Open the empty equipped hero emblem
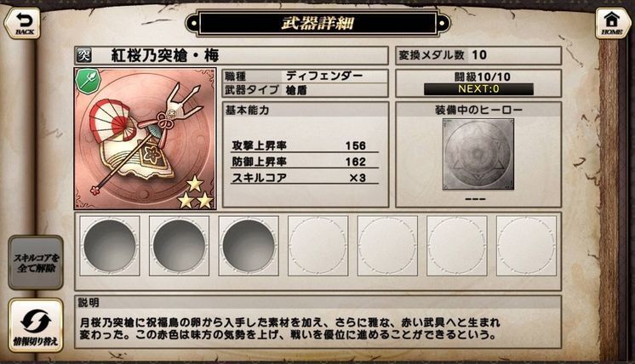 pyautogui.click(x=478, y=154)
